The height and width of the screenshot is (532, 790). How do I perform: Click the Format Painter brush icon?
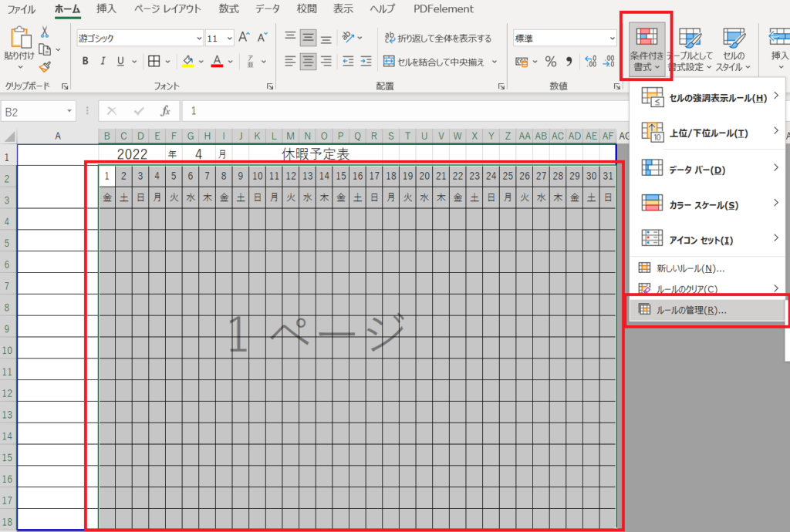45,66
